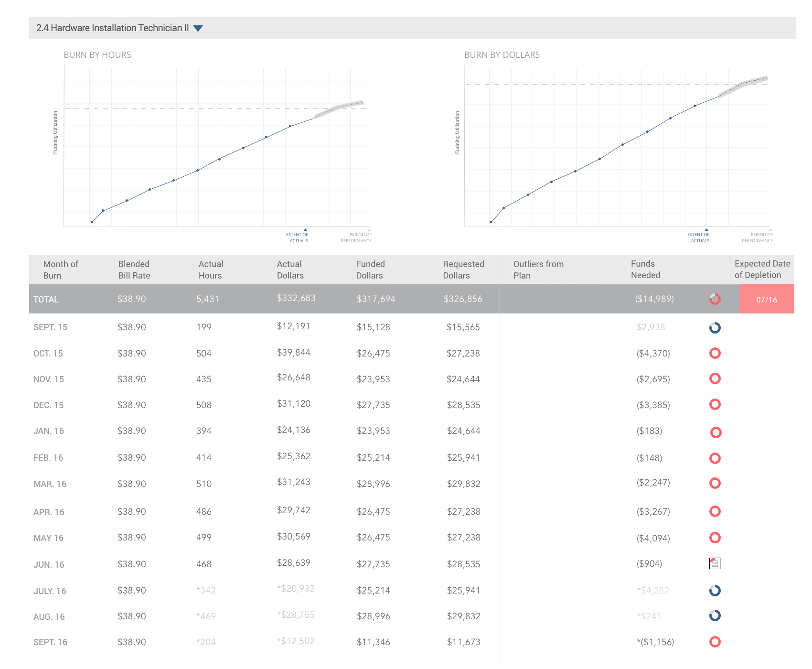The width and height of the screenshot is (812, 669).
Task: Click the Actual Hours column header
Action: coord(211,270)
